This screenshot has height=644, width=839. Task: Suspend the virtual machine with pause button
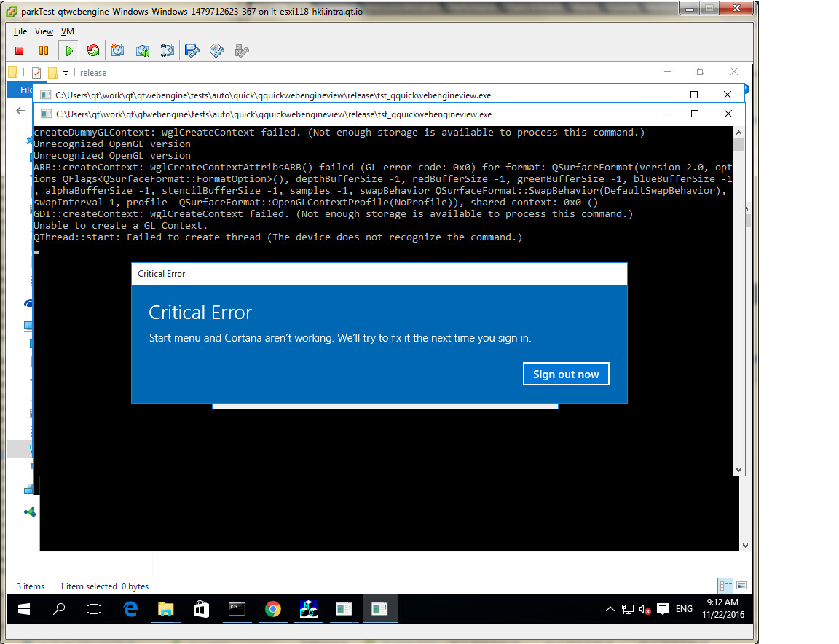[44, 50]
